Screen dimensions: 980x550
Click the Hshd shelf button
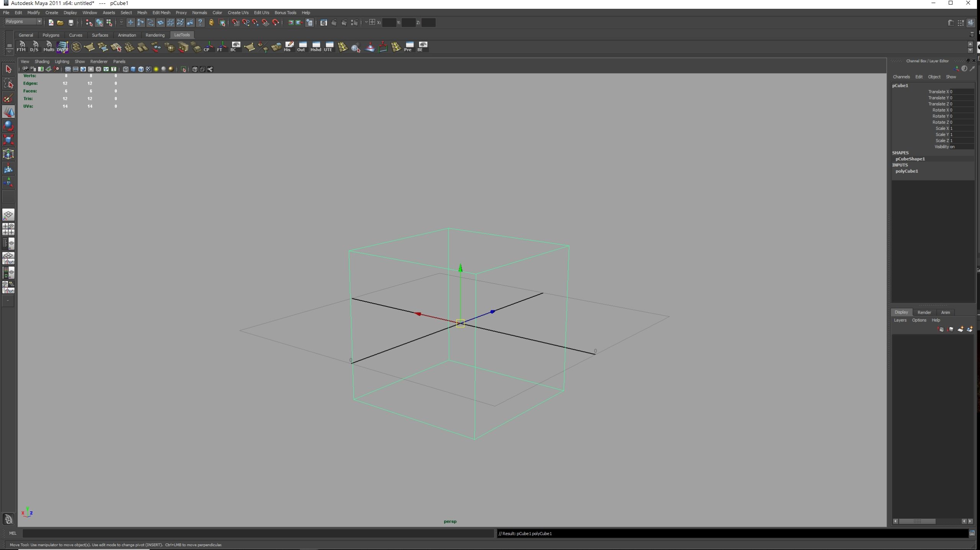click(315, 46)
